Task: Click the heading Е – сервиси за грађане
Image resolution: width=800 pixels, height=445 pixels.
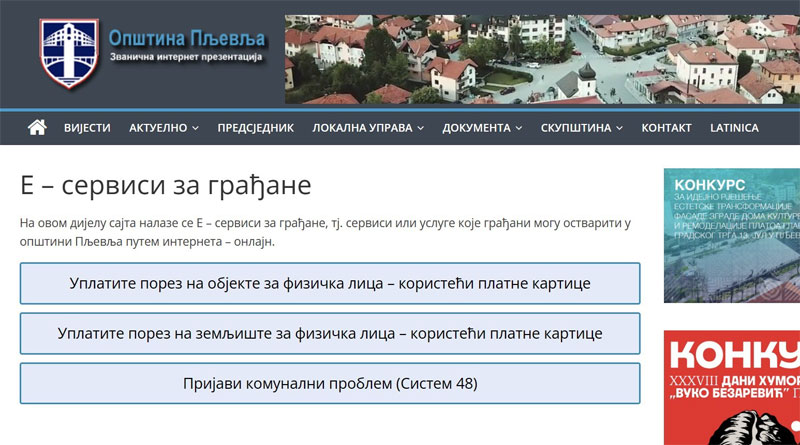Action: pyautogui.click(x=165, y=186)
